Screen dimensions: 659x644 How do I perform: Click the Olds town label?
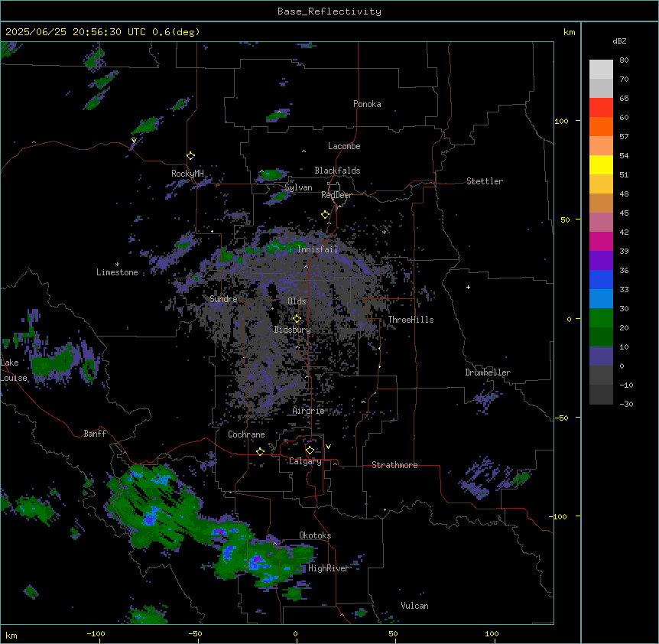coord(297,301)
